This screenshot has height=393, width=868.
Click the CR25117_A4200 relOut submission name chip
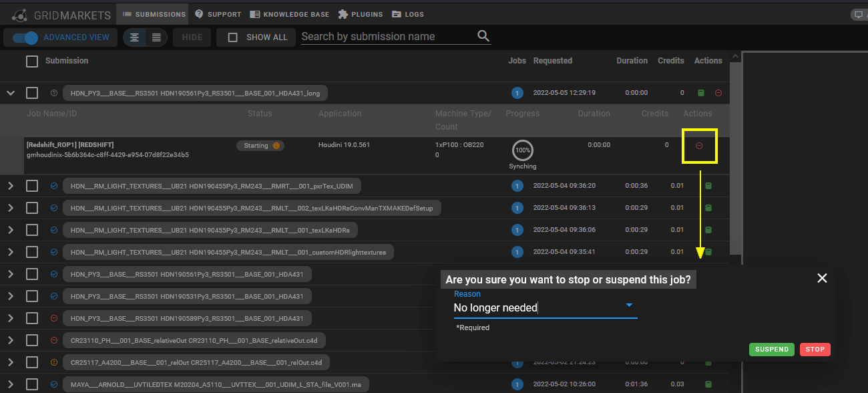(196, 362)
